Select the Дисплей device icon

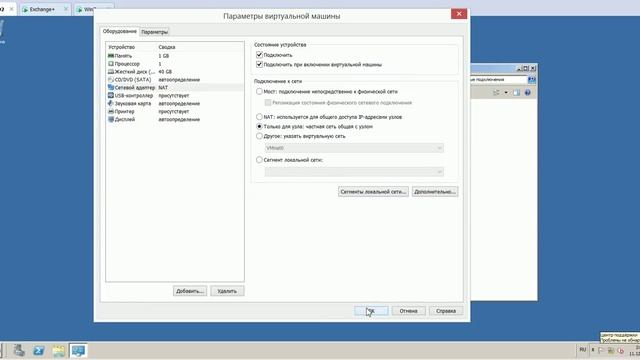pyautogui.click(x=111, y=119)
